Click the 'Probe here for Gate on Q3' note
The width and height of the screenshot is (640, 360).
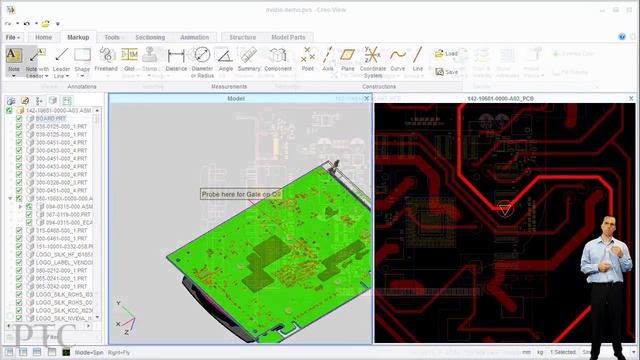241,194
